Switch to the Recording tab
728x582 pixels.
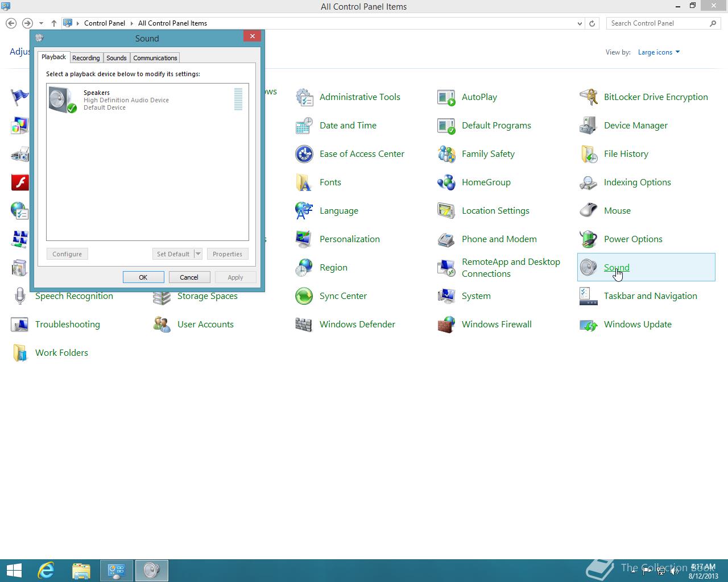[86, 58]
